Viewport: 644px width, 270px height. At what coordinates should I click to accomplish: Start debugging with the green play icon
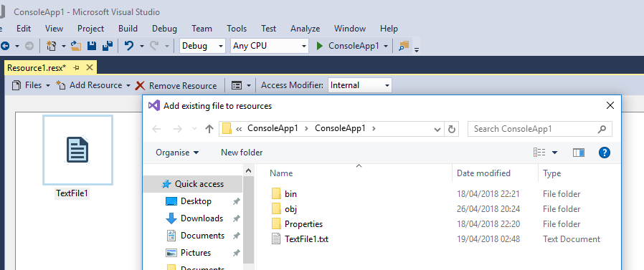(320, 46)
